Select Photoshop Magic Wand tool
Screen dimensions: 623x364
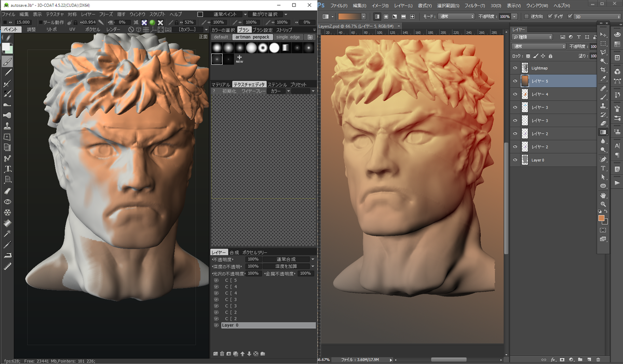tap(603, 61)
